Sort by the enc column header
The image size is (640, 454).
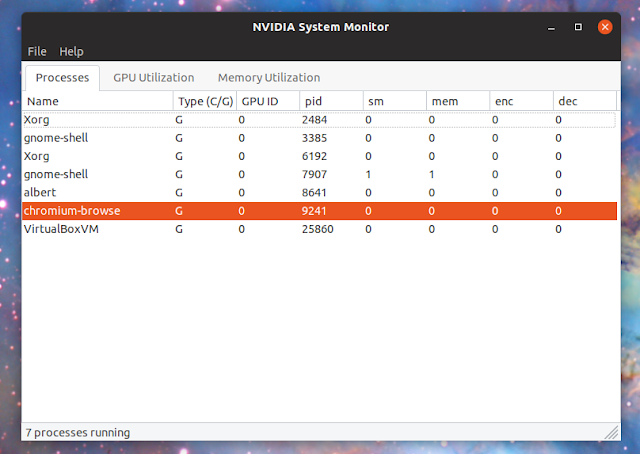pos(521,101)
